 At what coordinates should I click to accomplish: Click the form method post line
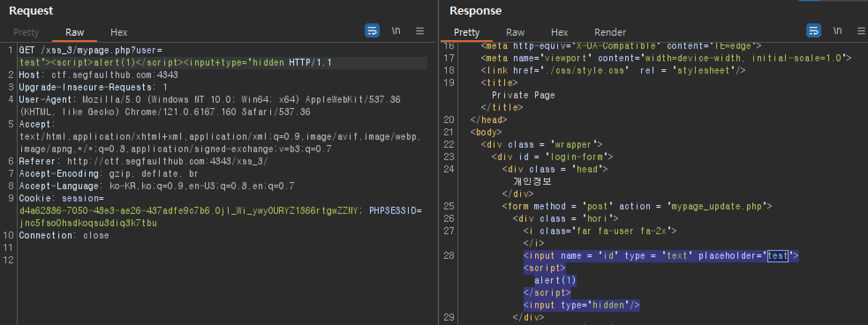(637, 206)
